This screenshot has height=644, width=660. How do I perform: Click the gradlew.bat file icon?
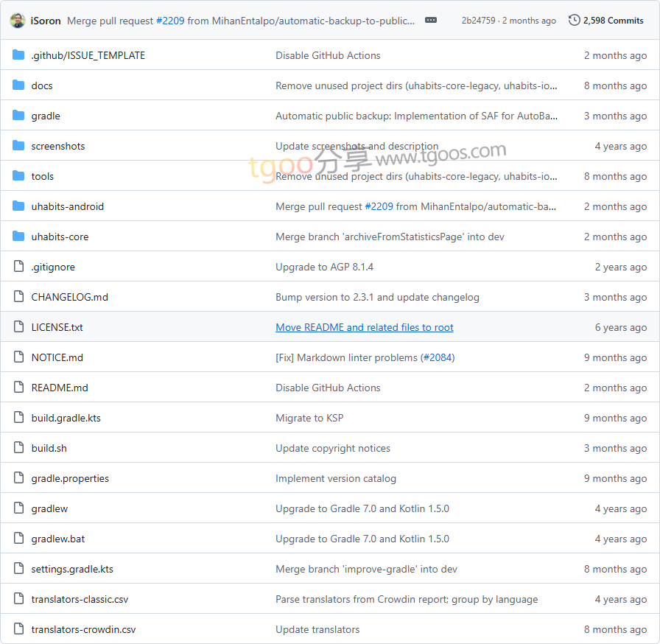click(18, 539)
